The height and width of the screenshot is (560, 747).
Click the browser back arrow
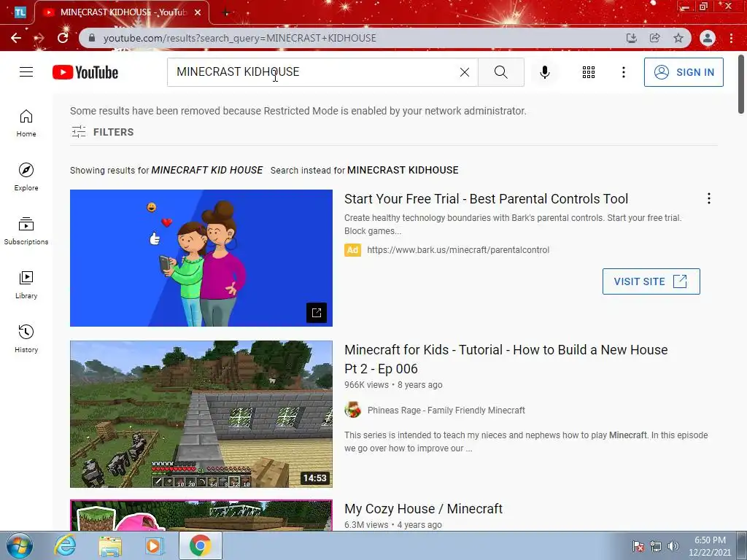16,38
